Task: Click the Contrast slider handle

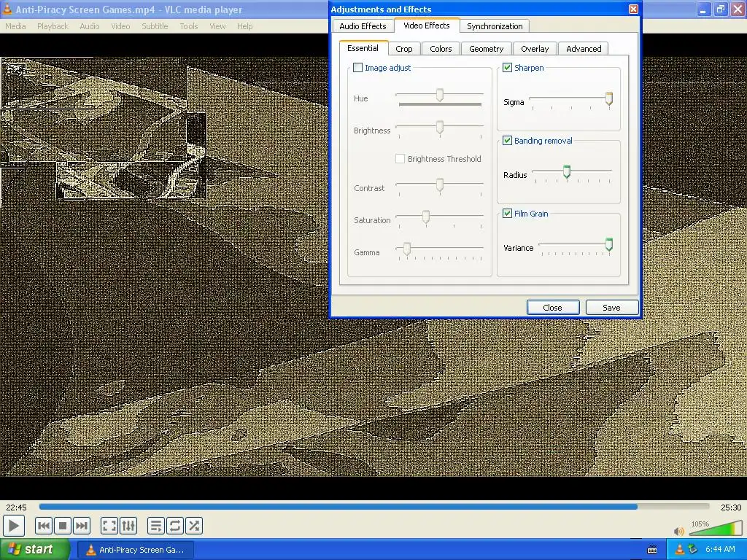Action: click(x=440, y=184)
